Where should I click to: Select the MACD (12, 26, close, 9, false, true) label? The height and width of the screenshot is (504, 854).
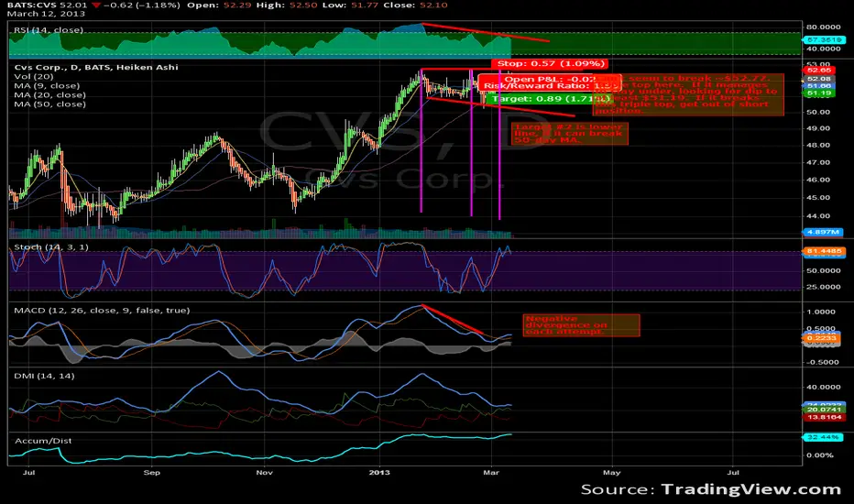click(x=102, y=311)
